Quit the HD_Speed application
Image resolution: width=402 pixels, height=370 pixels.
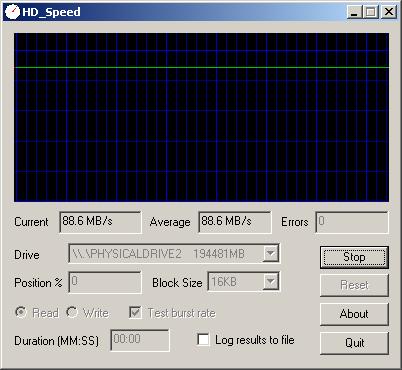tap(354, 343)
